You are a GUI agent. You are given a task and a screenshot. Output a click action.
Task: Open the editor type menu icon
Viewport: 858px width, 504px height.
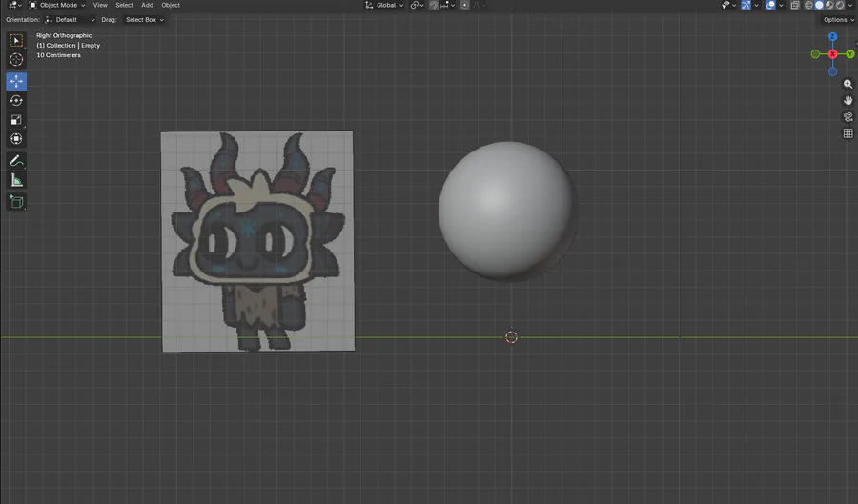point(14,5)
